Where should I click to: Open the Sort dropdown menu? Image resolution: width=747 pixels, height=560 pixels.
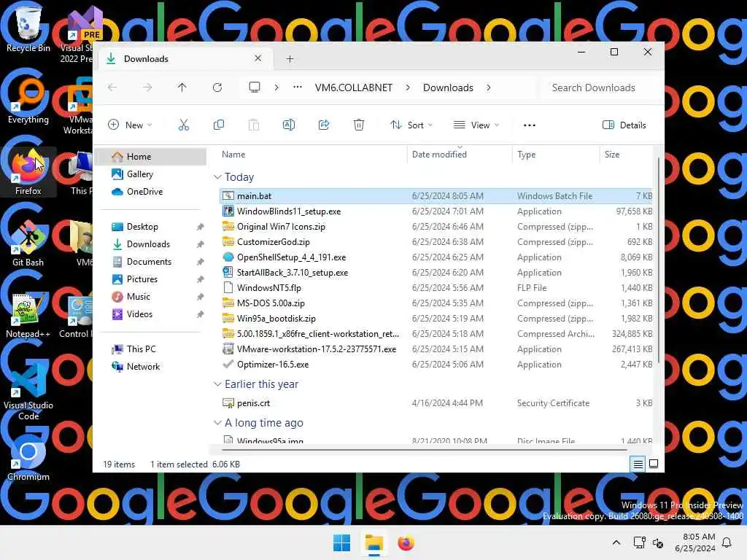click(411, 125)
